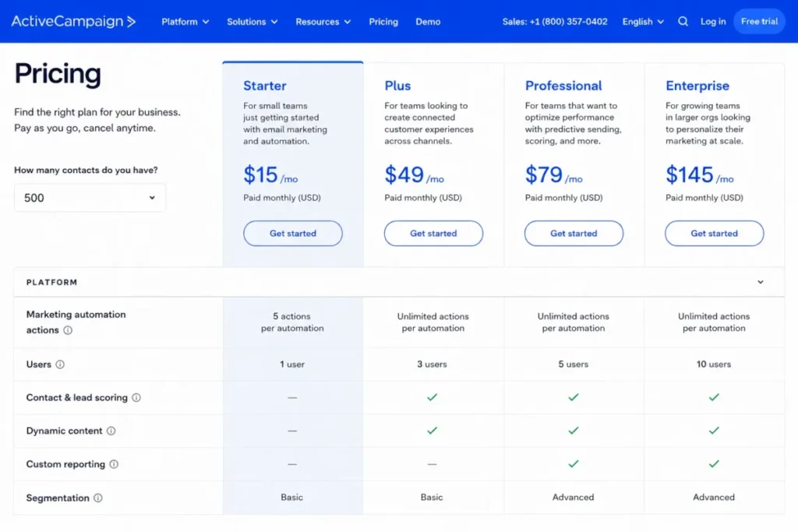This screenshot has width=798, height=532.
Task: Select the Enterprise plan heading
Action: pos(697,86)
